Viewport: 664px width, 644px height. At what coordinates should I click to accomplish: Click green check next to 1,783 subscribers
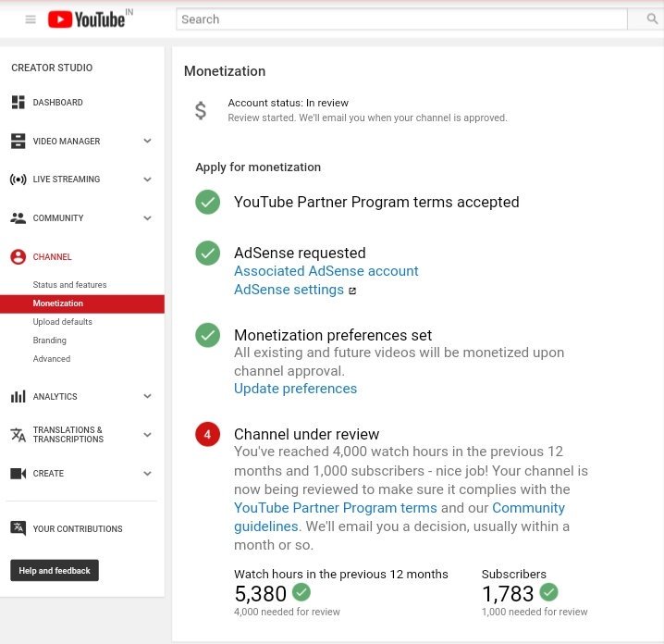[548, 592]
